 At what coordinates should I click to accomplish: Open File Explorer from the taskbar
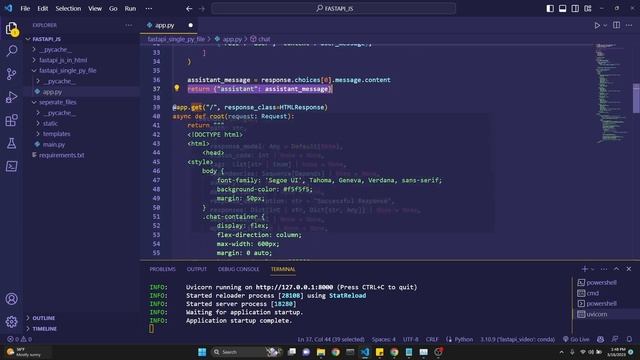[321, 352]
